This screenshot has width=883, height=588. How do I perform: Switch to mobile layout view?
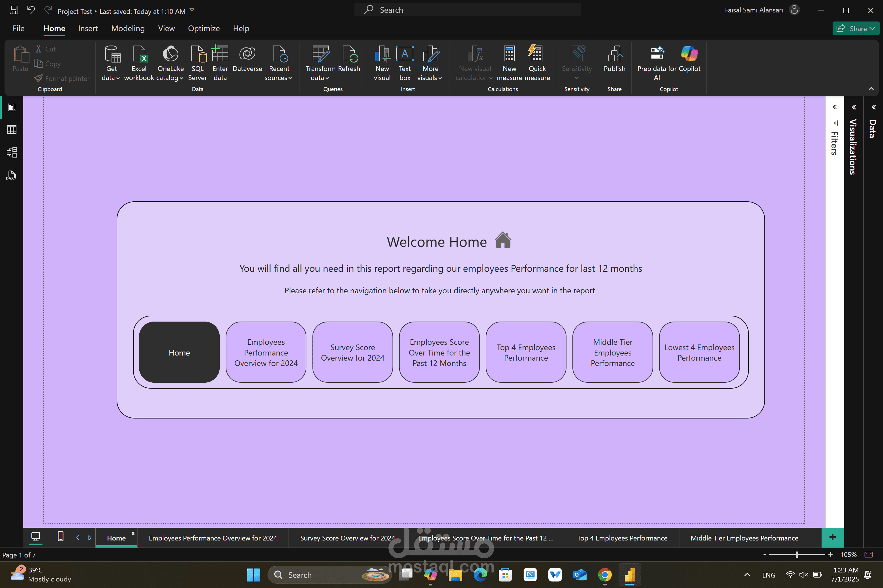[x=60, y=537]
